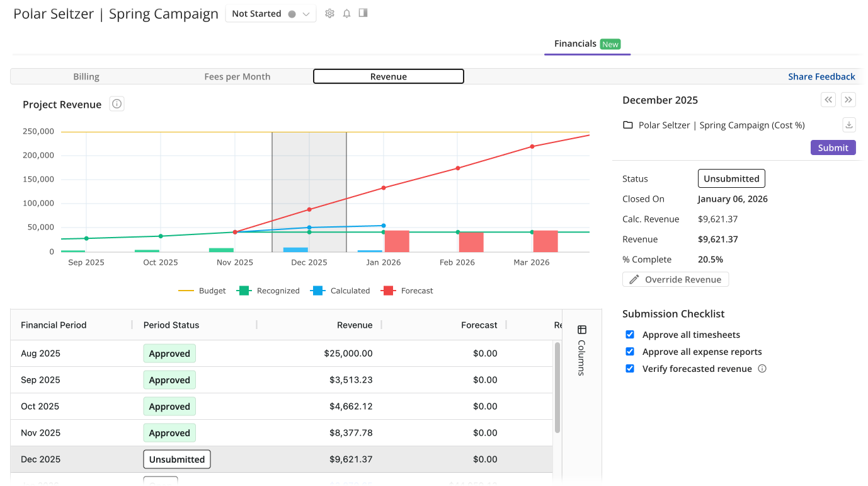The height and width of the screenshot is (486, 868).
Task: Toggle the side panel layout icon
Action: [x=363, y=13]
